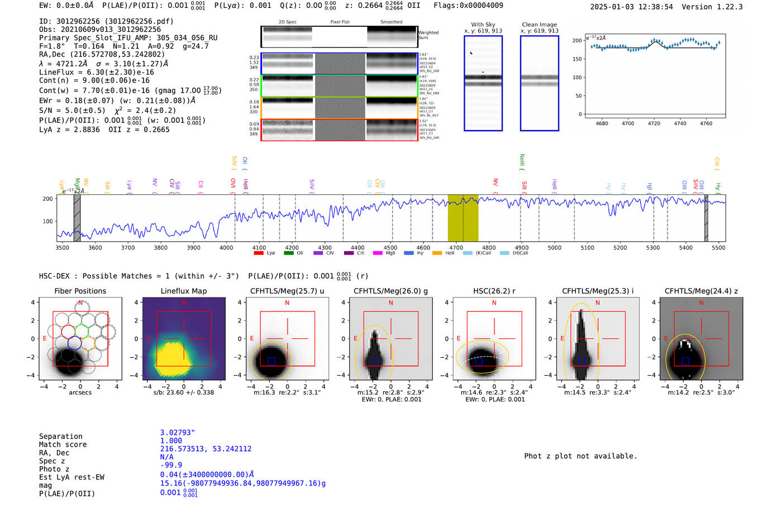Click the mag 15.16 g value

click(x=243, y=483)
